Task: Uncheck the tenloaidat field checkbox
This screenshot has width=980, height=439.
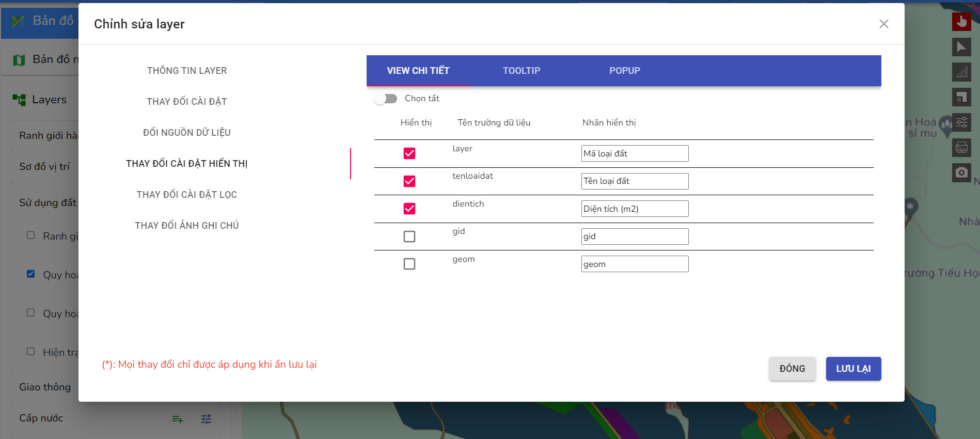Action: coord(409,181)
